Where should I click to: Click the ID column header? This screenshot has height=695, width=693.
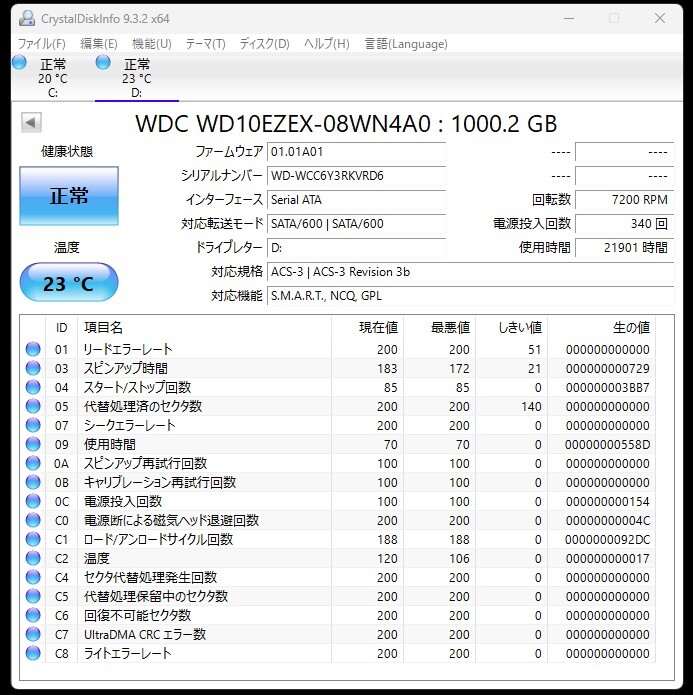tap(62, 328)
